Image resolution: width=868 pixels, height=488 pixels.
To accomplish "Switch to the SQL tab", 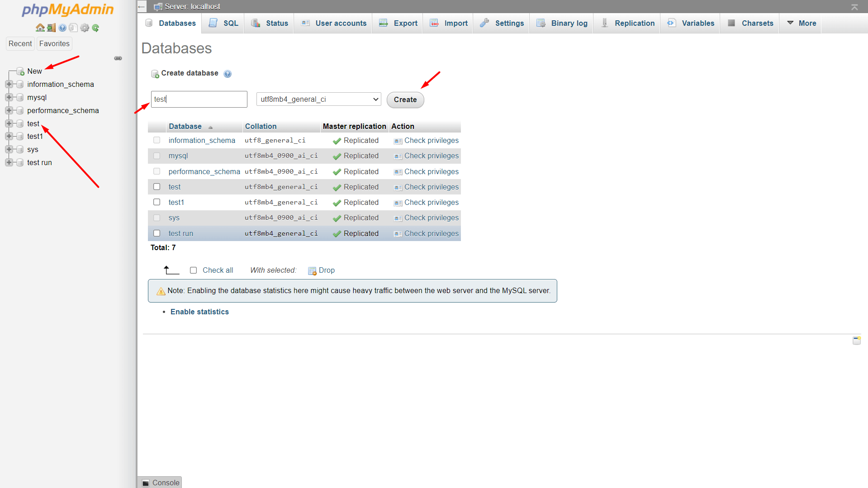I will [223, 23].
